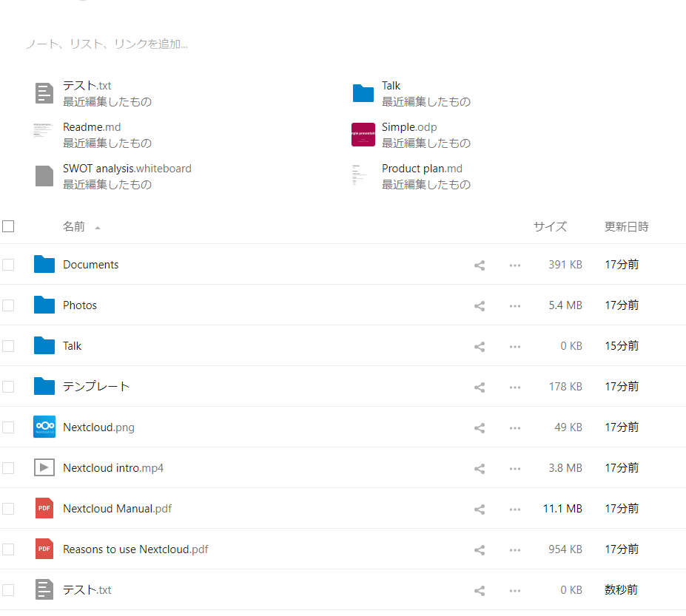Image resolution: width=686 pixels, height=616 pixels.
Task: Click the 15分前 modified time for Talk
Action: click(x=622, y=346)
